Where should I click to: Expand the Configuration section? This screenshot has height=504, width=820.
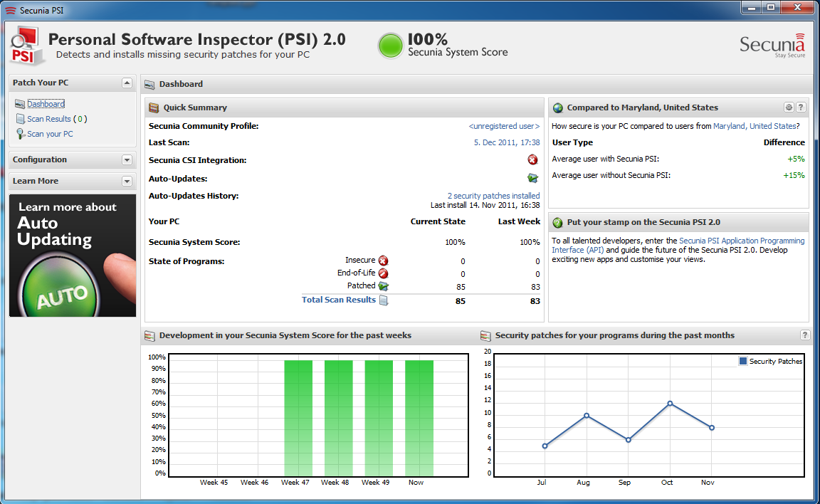click(x=127, y=160)
